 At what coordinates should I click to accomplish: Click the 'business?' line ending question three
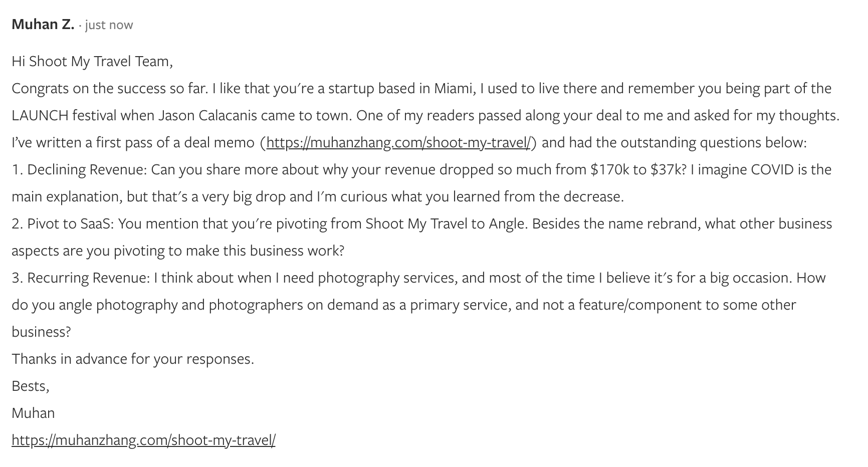pyautogui.click(x=42, y=332)
